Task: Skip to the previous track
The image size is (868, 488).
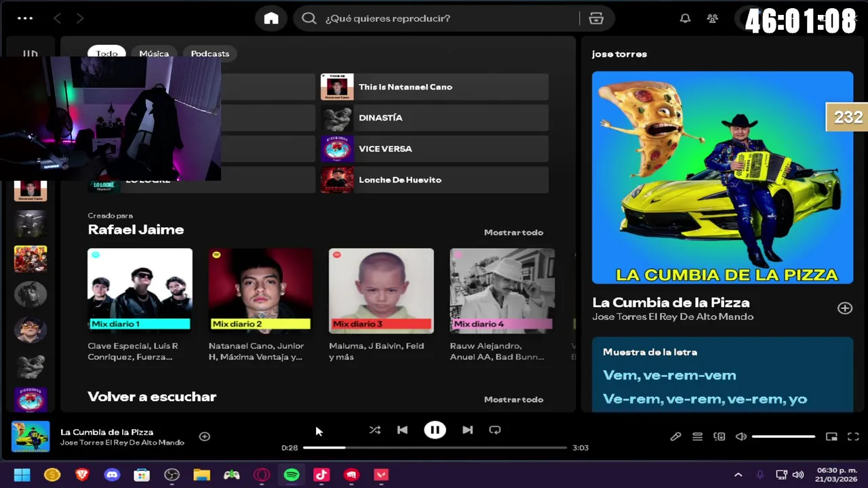Action: (x=402, y=430)
